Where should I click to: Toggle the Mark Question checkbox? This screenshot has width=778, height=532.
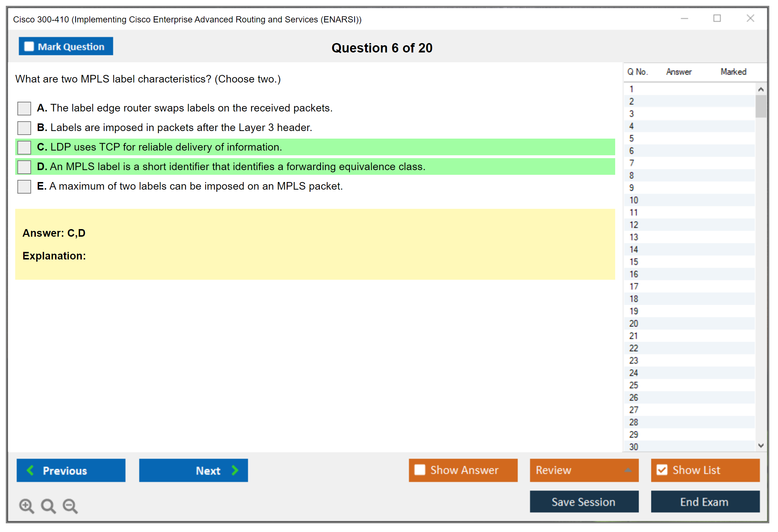click(29, 47)
